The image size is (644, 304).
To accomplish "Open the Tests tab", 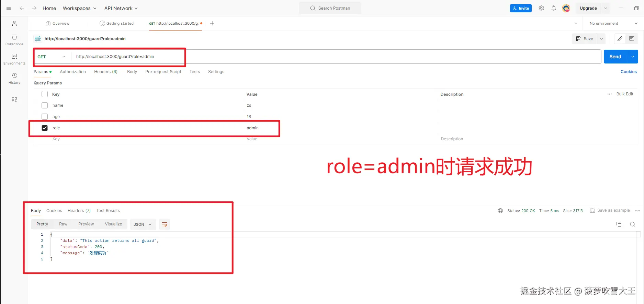I will 195,72.
